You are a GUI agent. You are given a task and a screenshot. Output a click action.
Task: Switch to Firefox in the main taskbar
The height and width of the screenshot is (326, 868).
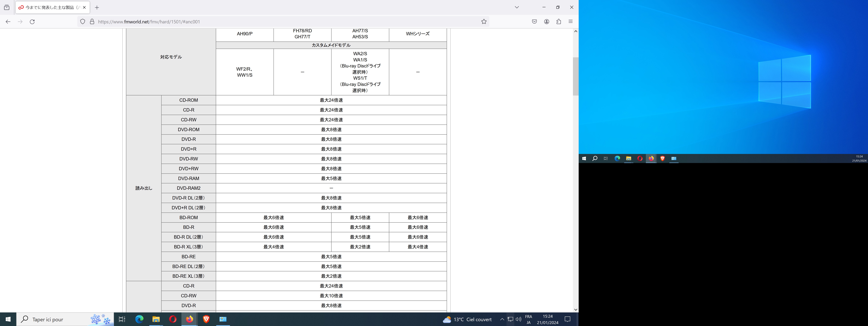pyautogui.click(x=190, y=319)
